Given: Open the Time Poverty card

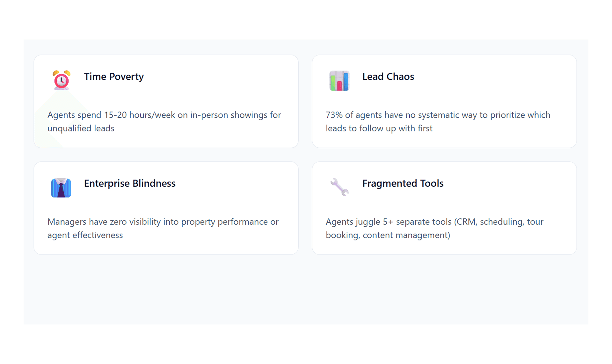Looking at the screenshot, I should point(166,101).
